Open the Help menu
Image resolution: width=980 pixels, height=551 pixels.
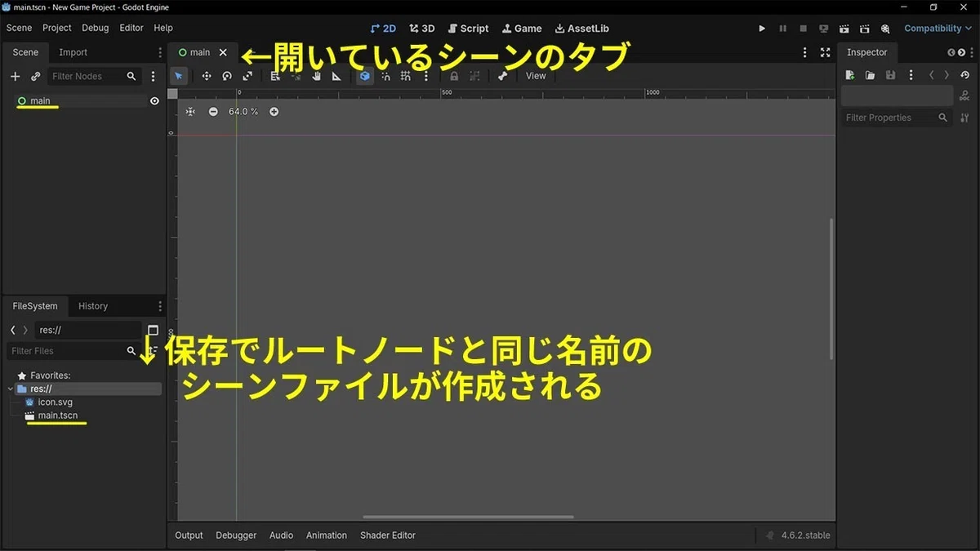tap(163, 28)
